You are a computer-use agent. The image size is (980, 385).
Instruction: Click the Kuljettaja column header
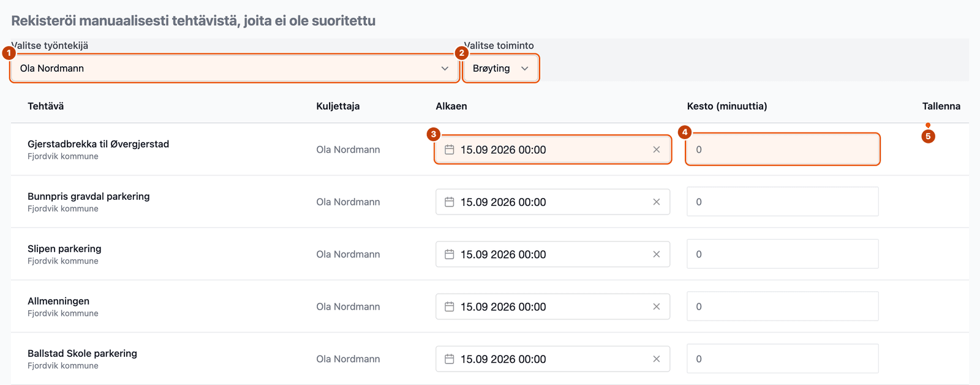pyautogui.click(x=337, y=106)
